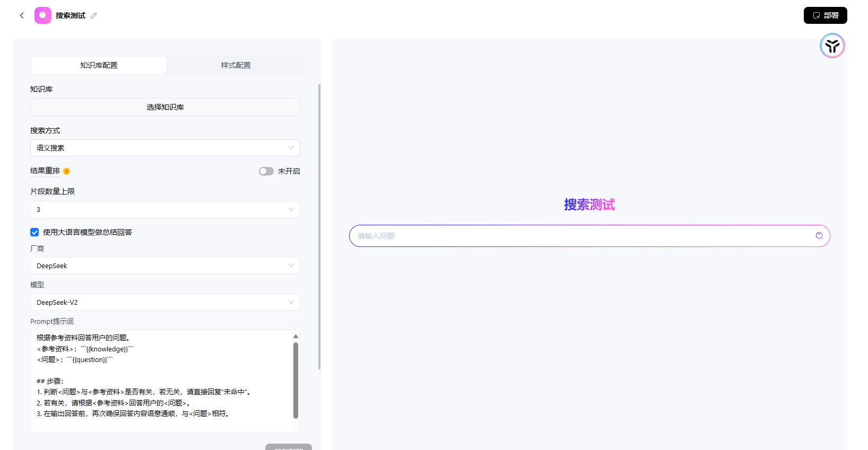Open the round assistant avatar icon

click(832, 46)
